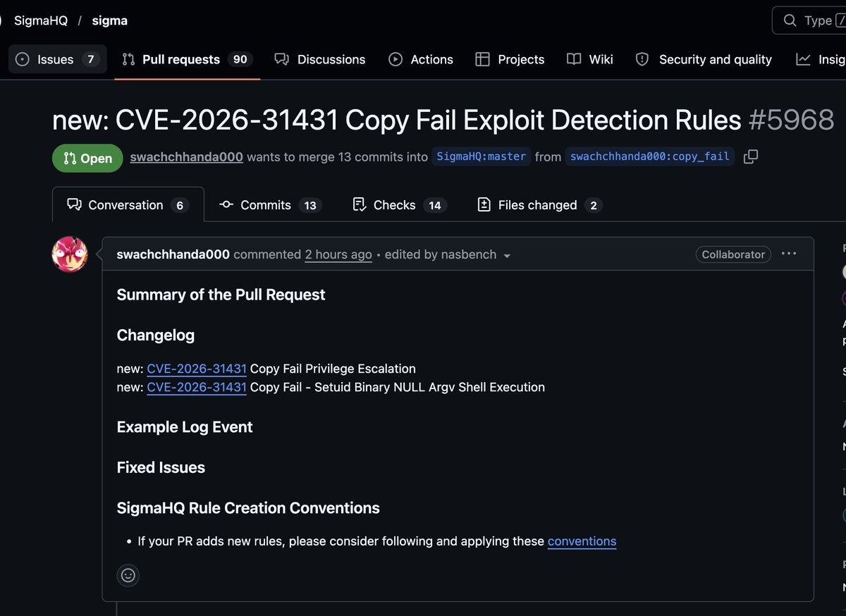Click the Changelog heading
This screenshot has width=846, height=616.
(156, 335)
